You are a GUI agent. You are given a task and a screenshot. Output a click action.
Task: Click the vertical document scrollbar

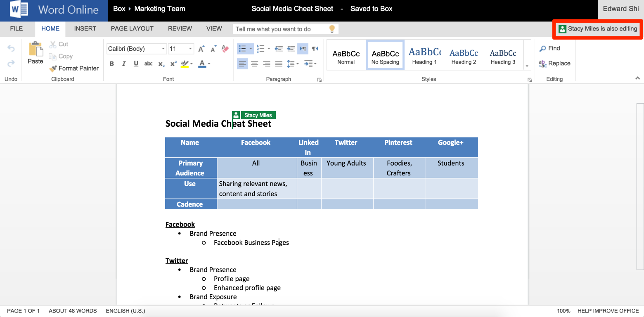640,187
